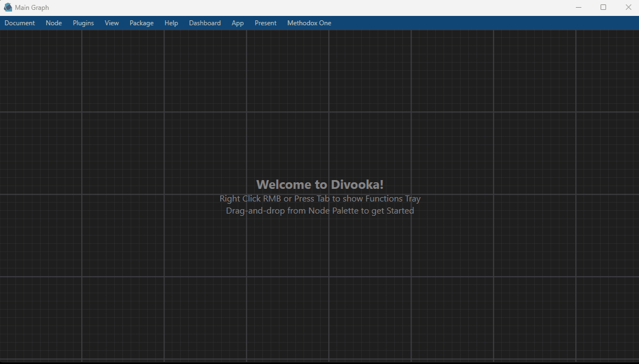Click the Main Graph title text
The height and width of the screenshot is (364, 639).
pyautogui.click(x=32, y=8)
